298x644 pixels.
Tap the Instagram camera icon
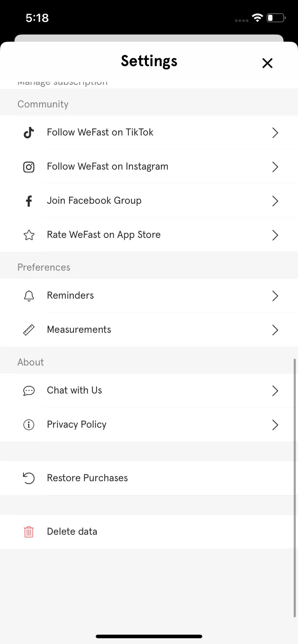point(29,167)
